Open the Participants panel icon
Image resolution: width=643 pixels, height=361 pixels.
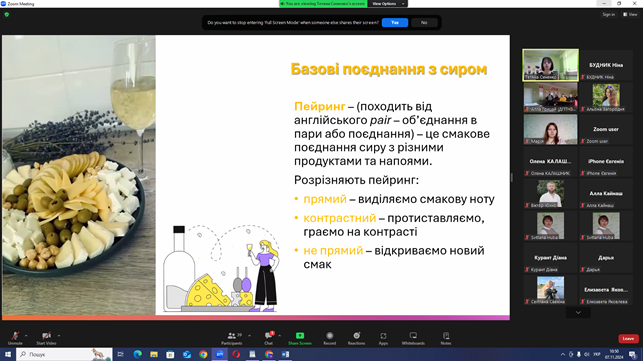click(232, 336)
